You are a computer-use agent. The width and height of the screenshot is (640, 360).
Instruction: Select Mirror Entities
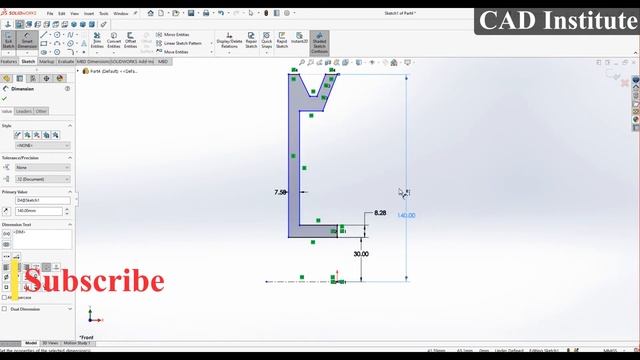[173, 35]
